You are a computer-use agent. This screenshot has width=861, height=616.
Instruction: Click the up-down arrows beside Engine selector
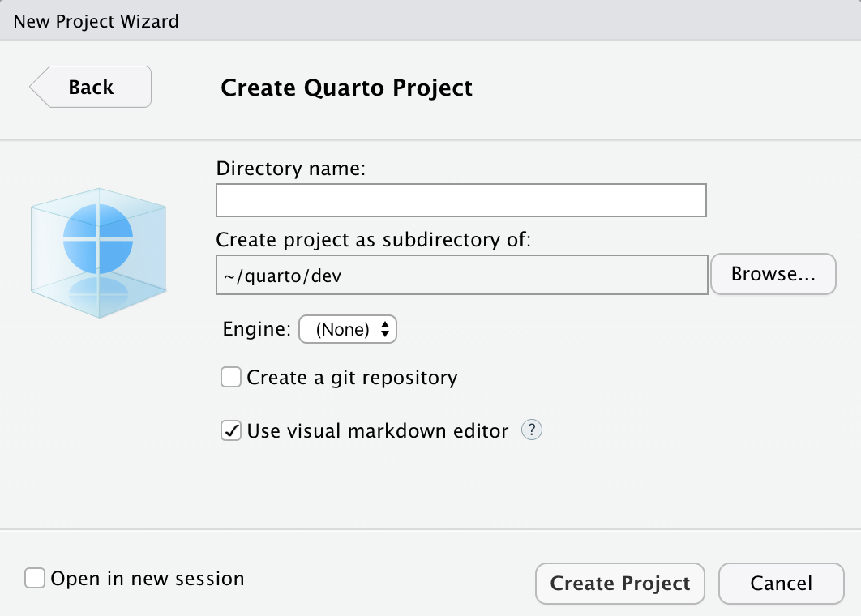point(386,329)
